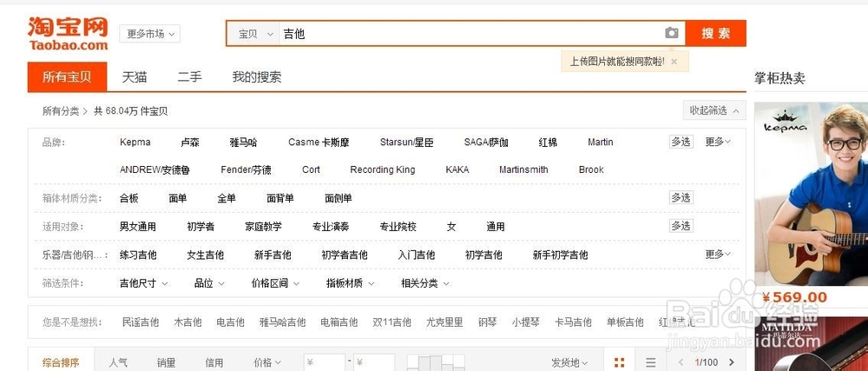Select 专业演奏 target user

pos(331,227)
